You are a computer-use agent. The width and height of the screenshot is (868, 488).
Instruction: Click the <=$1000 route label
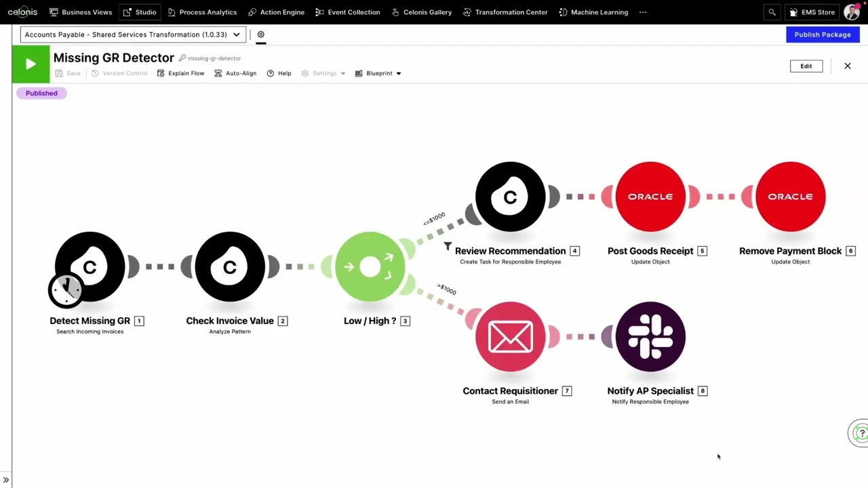pos(434,218)
